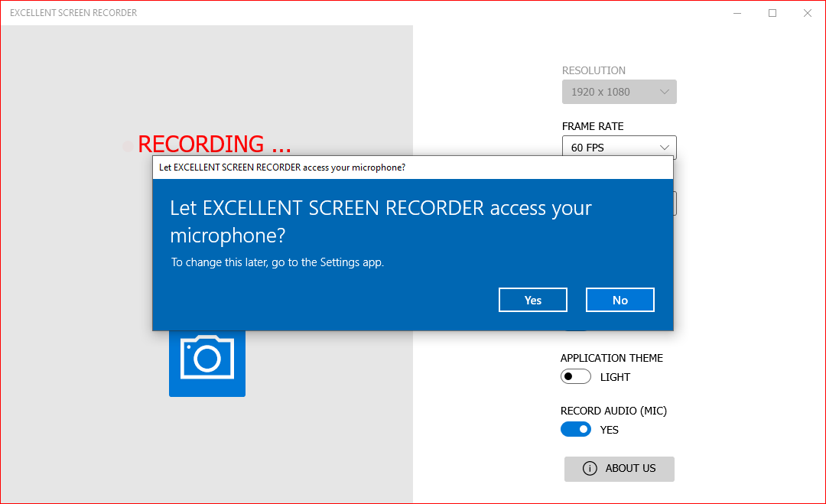Click the 'go to the Settings app' message

point(278,262)
